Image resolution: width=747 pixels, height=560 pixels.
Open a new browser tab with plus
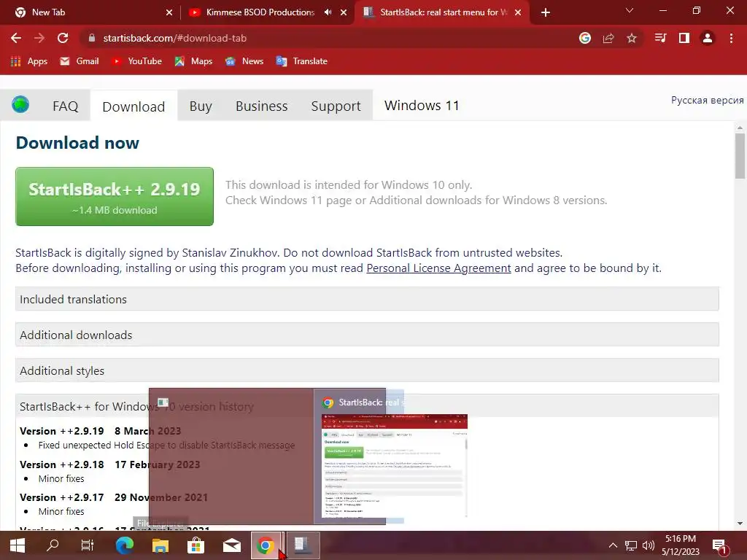[546, 12]
